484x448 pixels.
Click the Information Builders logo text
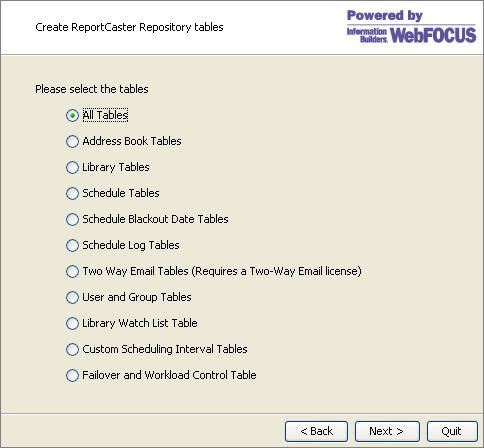tap(367, 35)
